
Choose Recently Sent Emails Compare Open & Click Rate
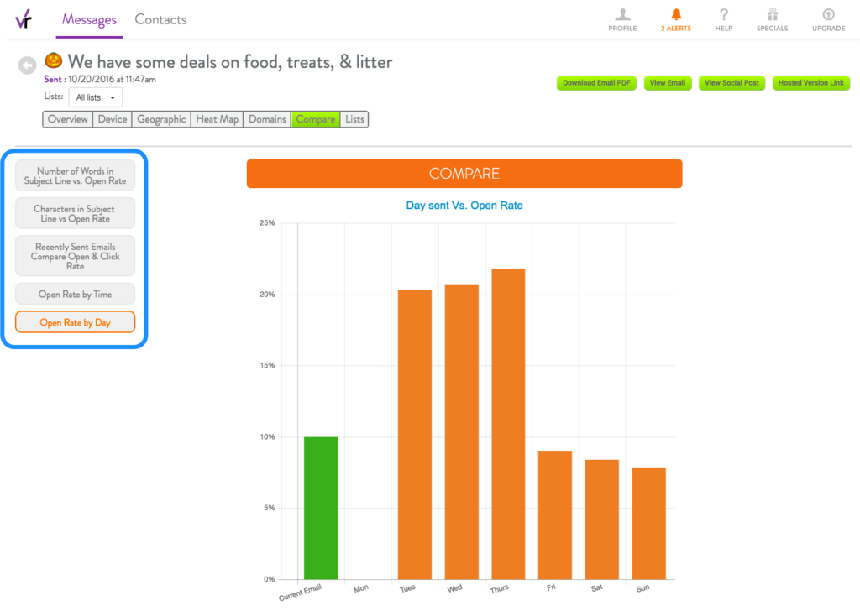[x=75, y=256]
